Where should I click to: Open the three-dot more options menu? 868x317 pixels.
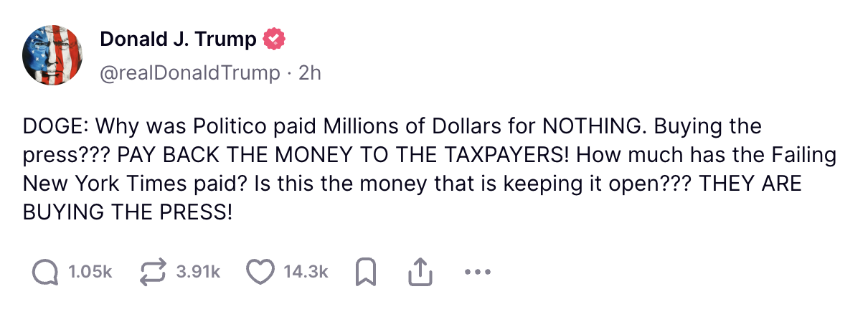click(x=477, y=273)
